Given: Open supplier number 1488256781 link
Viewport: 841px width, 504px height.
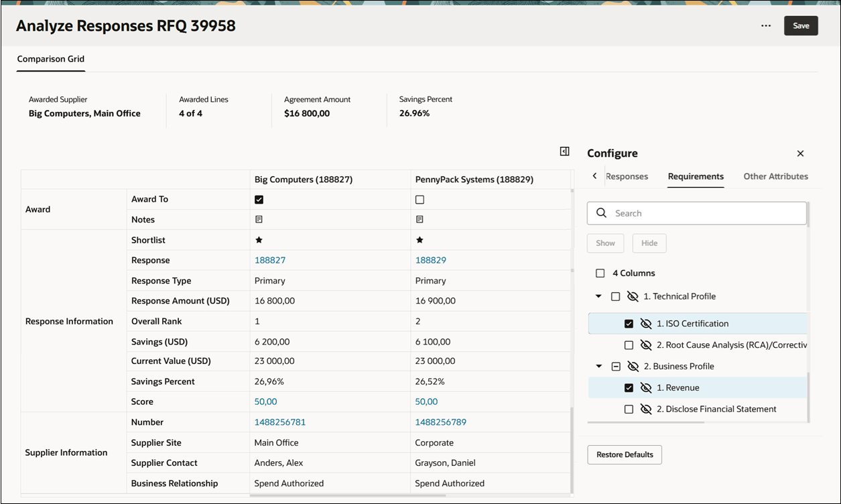Looking at the screenshot, I should pos(280,422).
